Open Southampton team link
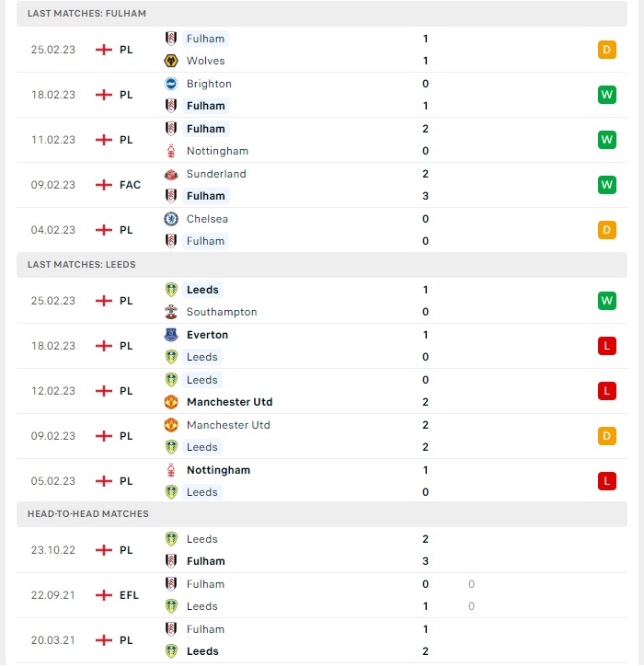The image size is (644, 666). [x=222, y=312]
